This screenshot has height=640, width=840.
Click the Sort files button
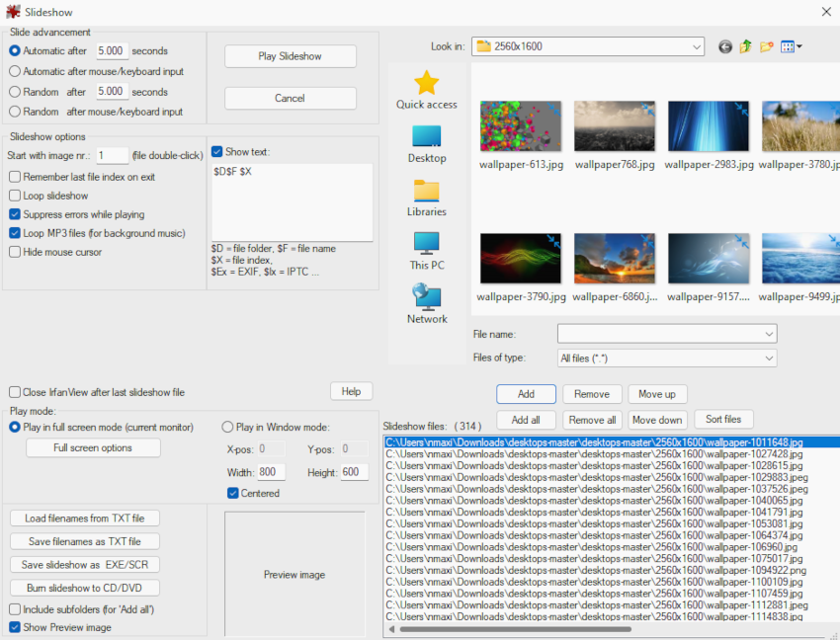tap(723, 420)
